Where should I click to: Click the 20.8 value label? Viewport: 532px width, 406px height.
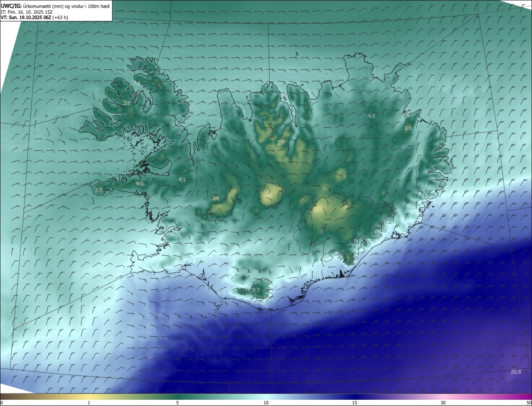516,372
